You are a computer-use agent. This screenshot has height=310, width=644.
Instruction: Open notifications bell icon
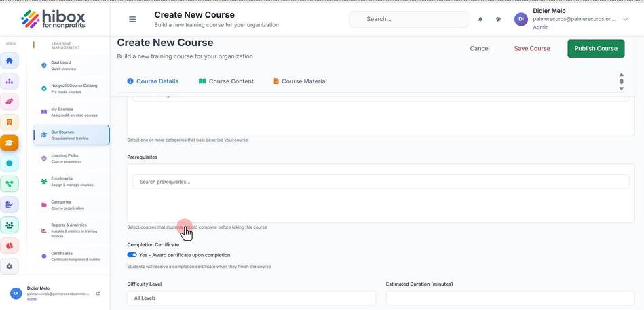pyautogui.click(x=480, y=19)
